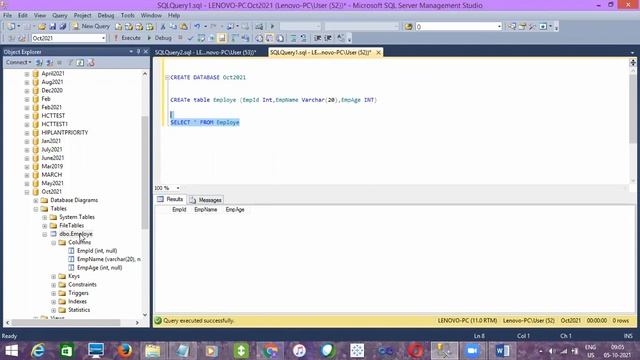Screen dimensions: 640x360
Task: Click the Cut toolbar icon
Action: [x=163, y=27]
